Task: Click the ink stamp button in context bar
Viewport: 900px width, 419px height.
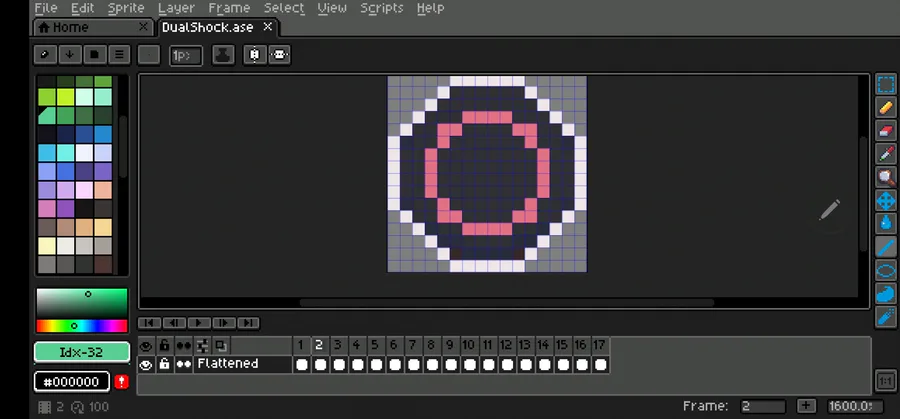Action: click(x=223, y=55)
